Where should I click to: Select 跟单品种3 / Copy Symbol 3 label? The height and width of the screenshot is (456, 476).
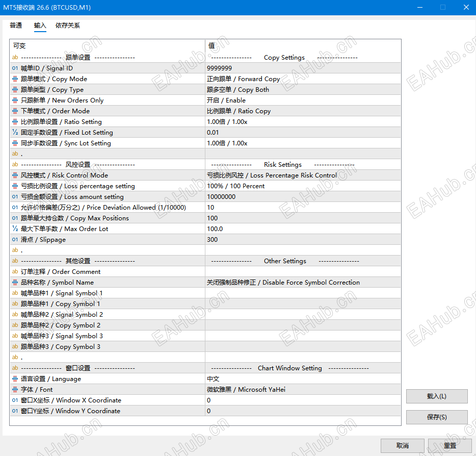(61, 347)
